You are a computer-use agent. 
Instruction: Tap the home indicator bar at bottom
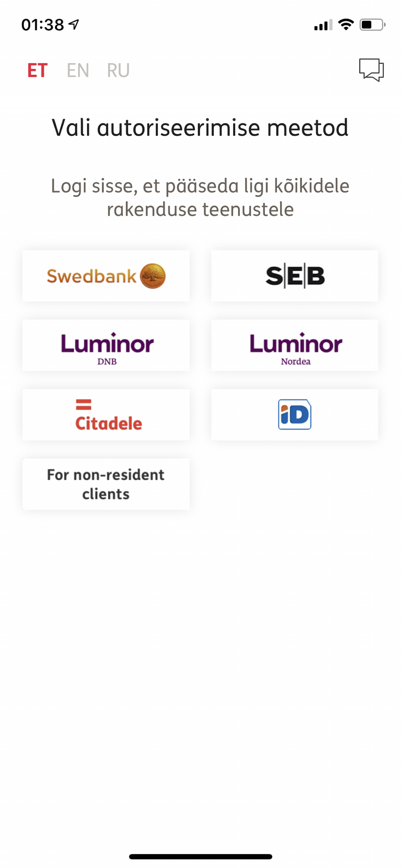pyautogui.click(x=200, y=856)
